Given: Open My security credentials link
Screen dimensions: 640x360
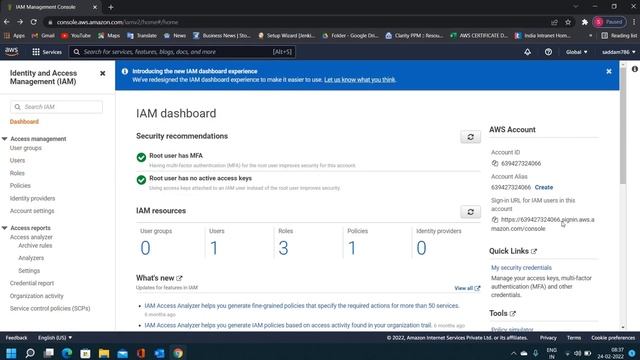Looking at the screenshot, I should pyautogui.click(x=521, y=268).
